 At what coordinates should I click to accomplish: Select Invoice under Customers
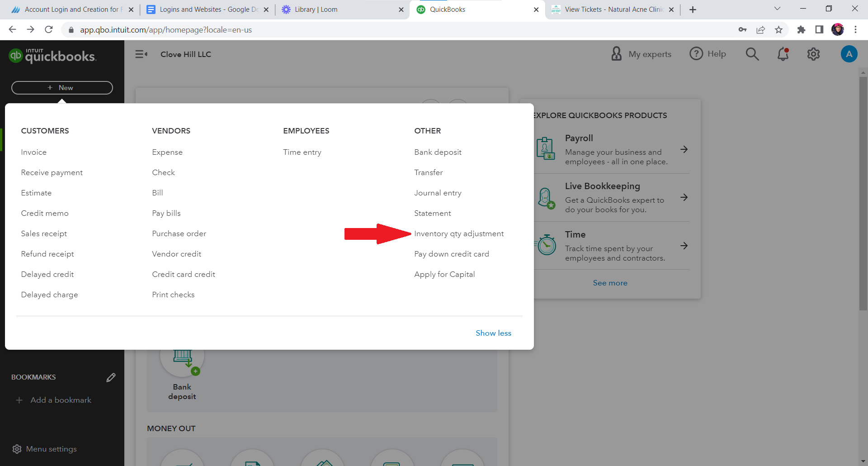pos(34,152)
